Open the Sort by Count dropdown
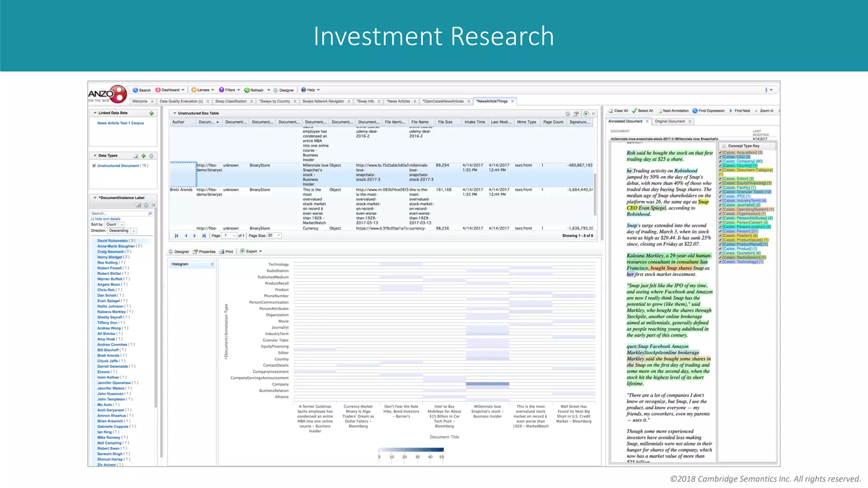The image size is (868, 488). point(122,225)
